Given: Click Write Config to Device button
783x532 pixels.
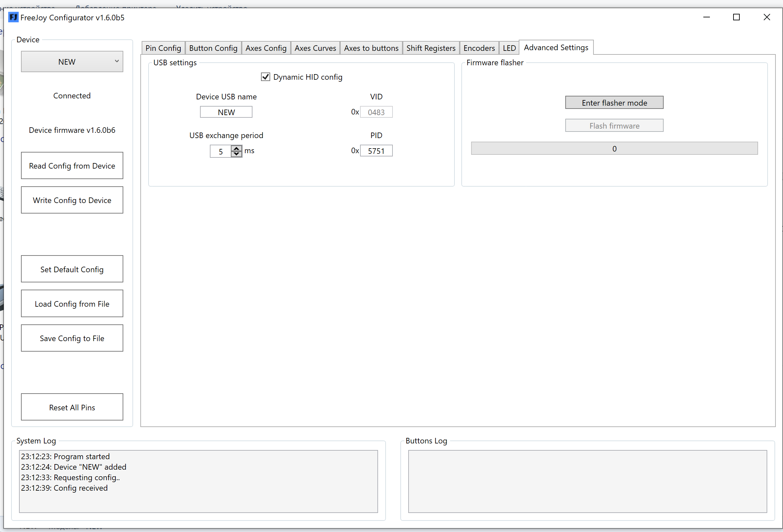Looking at the screenshot, I should pos(72,200).
